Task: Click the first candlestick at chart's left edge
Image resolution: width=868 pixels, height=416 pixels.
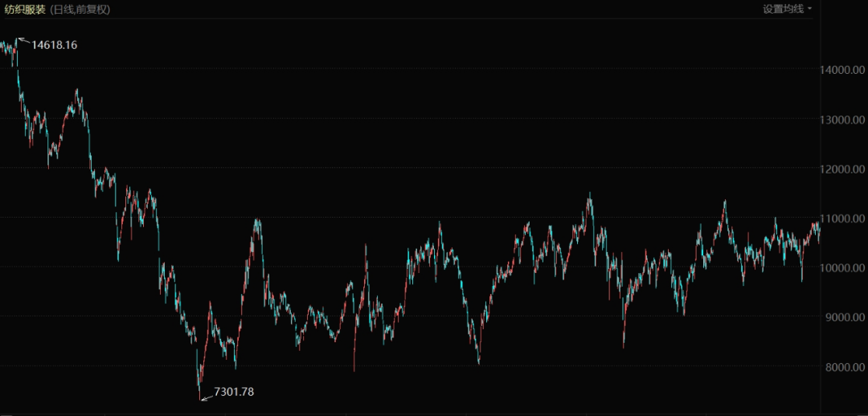Action: (x=2, y=47)
